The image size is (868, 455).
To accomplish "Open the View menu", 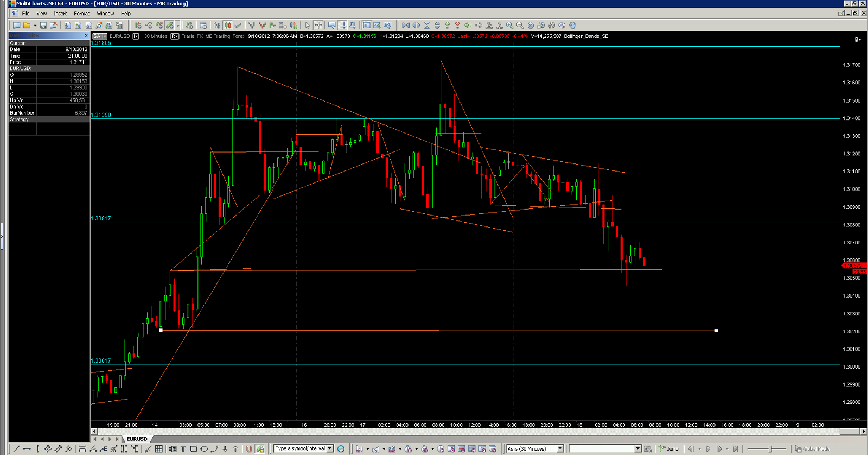I will (41, 14).
